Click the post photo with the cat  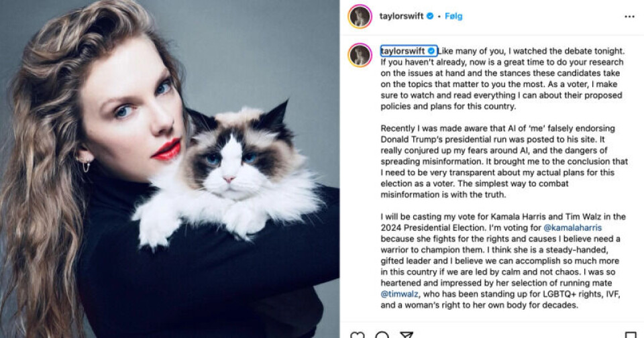tap(170, 169)
